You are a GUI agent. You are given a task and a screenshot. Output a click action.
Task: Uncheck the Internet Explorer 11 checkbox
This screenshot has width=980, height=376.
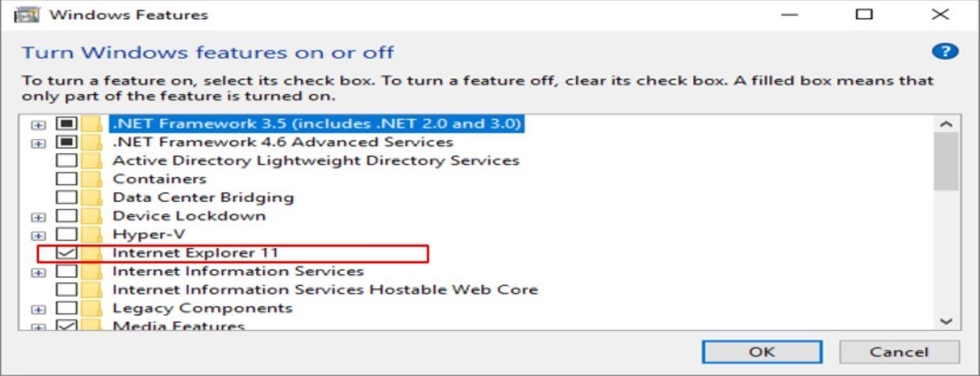67,253
